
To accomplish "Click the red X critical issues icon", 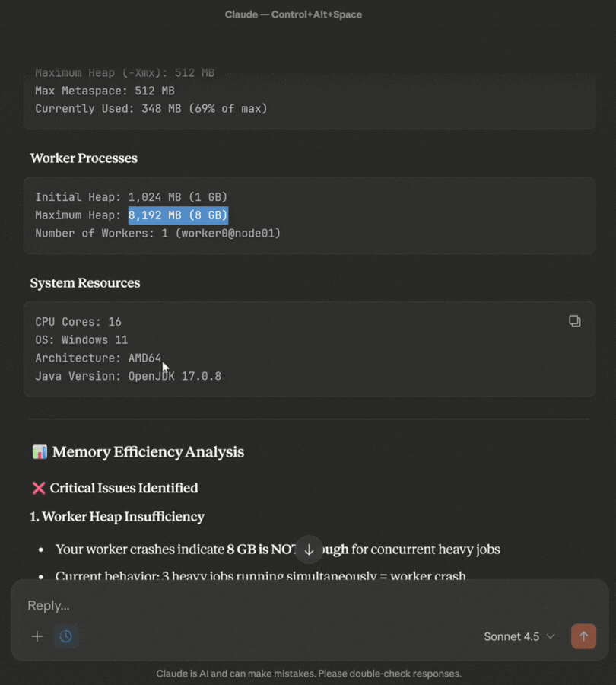I will [38, 488].
